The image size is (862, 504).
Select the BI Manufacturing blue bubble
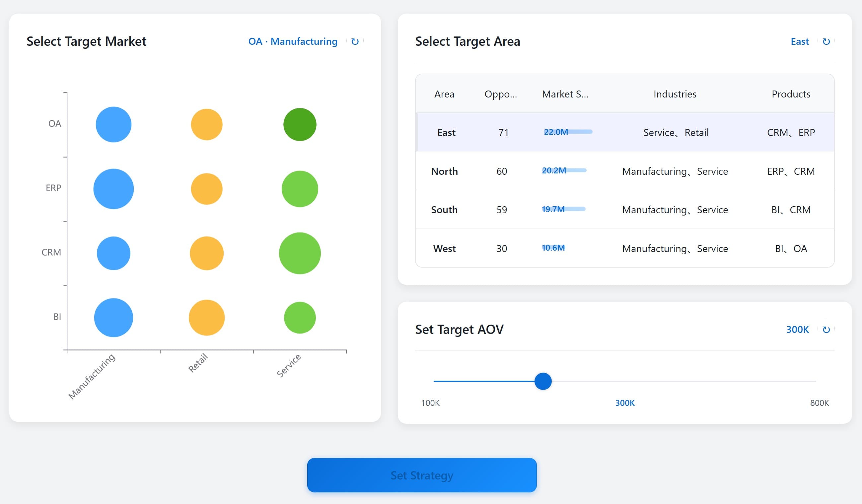[x=113, y=318]
